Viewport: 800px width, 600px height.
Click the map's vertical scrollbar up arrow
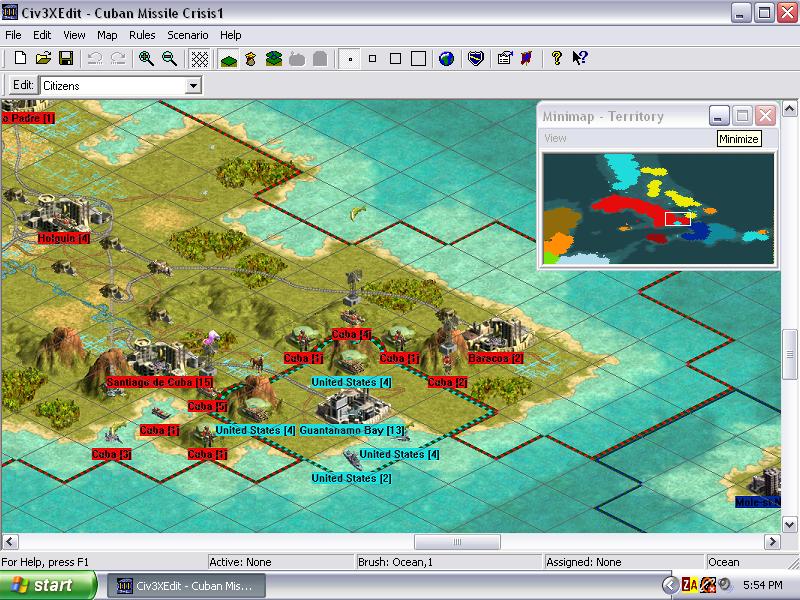point(789,109)
